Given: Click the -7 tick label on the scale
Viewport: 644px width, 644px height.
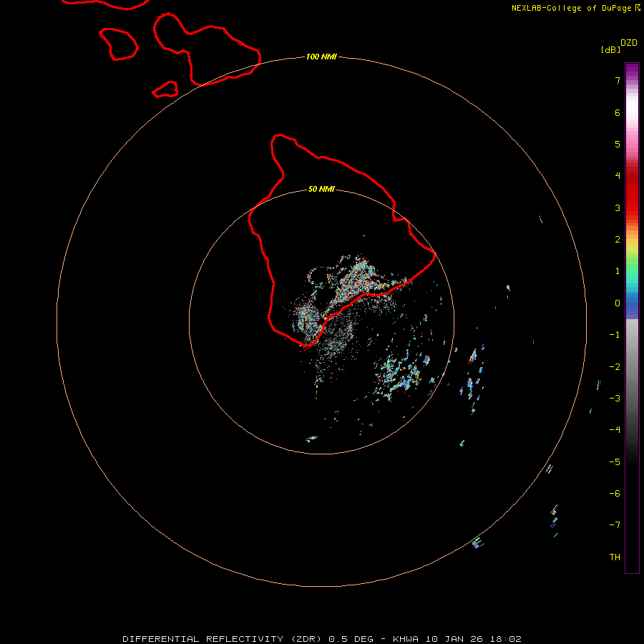Looking at the screenshot, I should click(x=615, y=525).
